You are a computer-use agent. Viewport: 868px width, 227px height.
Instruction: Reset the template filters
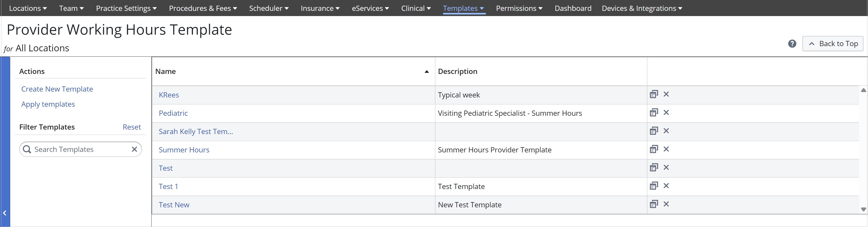click(131, 127)
